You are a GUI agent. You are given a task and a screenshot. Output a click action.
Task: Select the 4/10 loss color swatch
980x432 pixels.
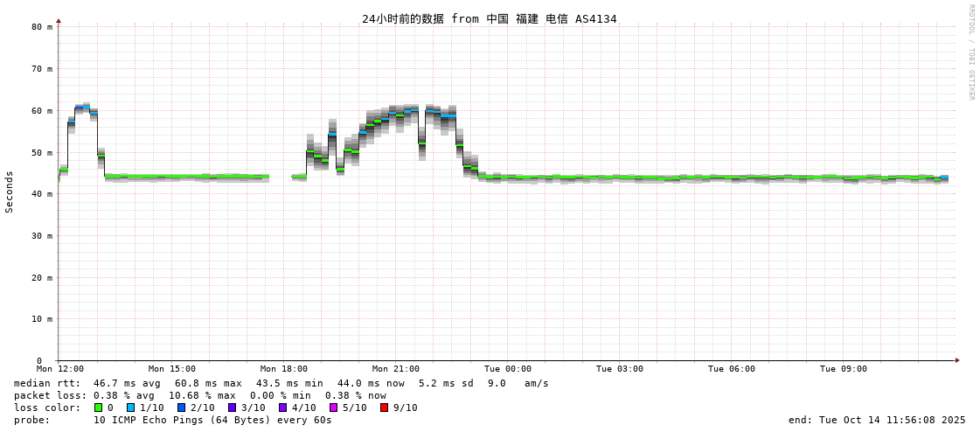point(283,408)
